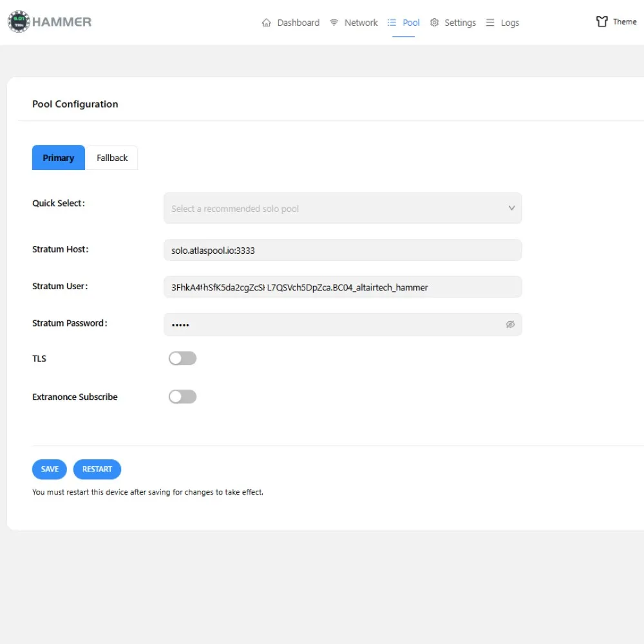Viewport: 644px width, 644px height.
Task: Click the HAMMER brand name
Action: coord(62,22)
